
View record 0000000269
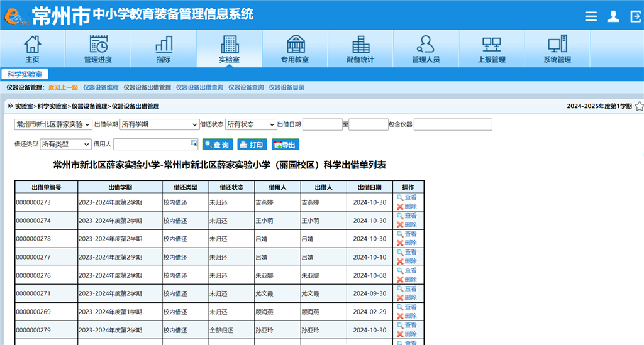click(407, 307)
